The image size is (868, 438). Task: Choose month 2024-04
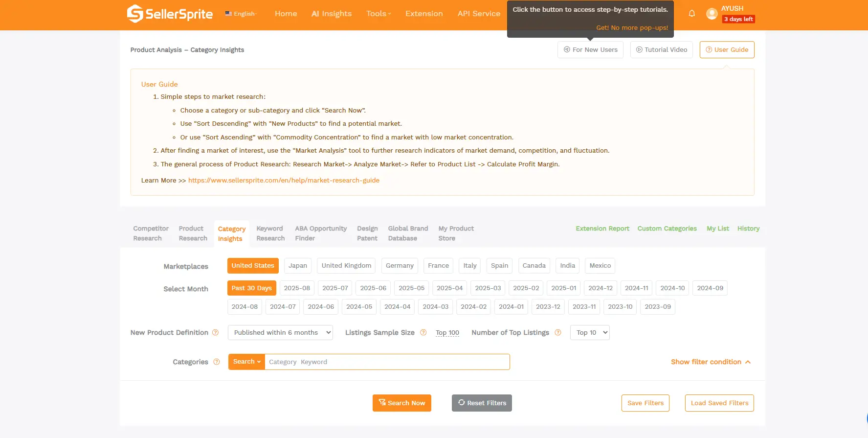[x=397, y=307]
